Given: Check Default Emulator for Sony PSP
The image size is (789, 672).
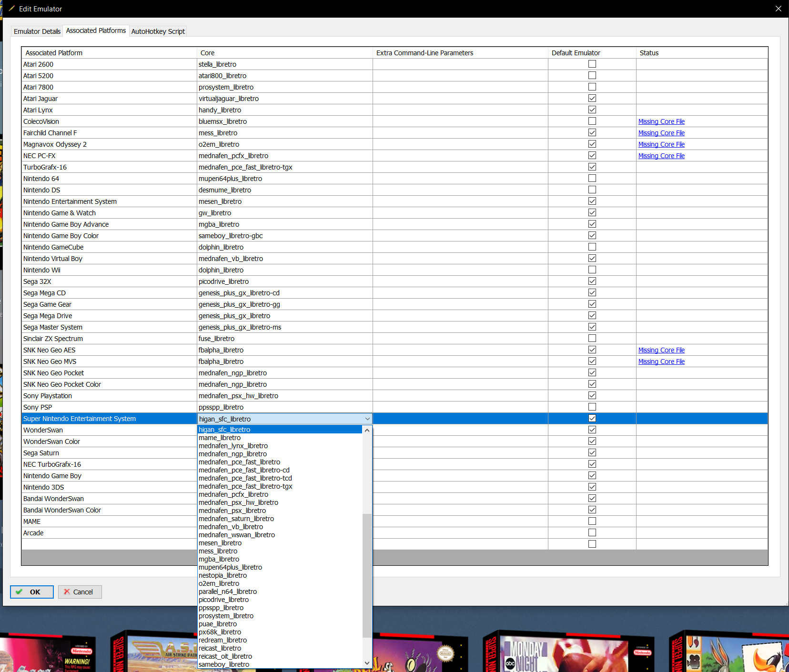Looking at the screenshot, I should coord(592,407).
